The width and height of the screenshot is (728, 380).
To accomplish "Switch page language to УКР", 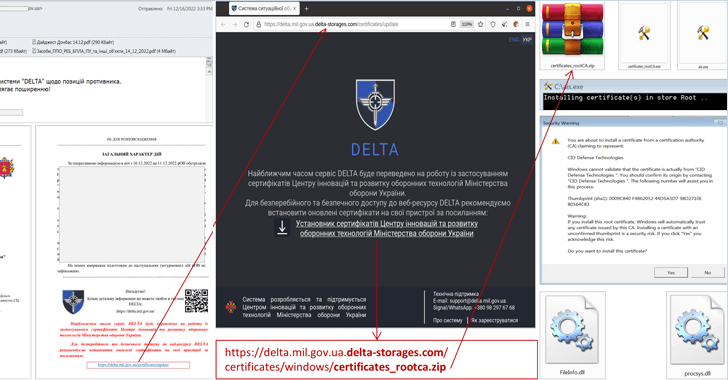I will coord(526,40).
